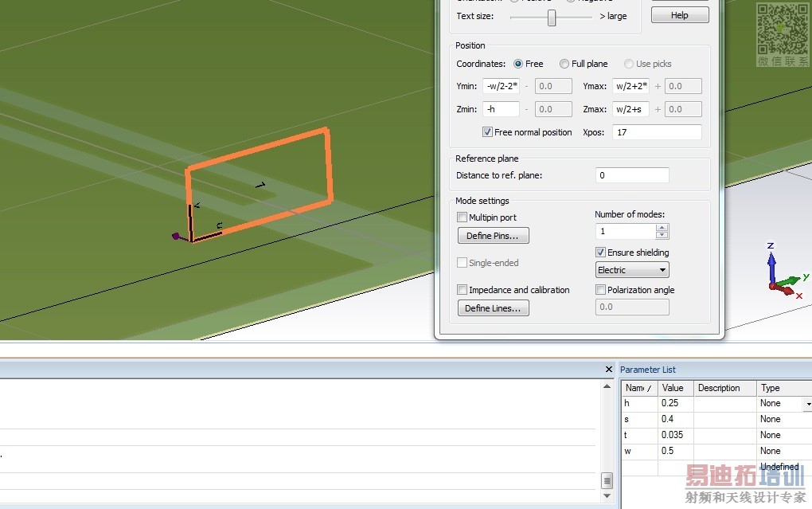The width and height of the screenshot is (812, 509).
Task: Click the purple port origin point marker
Action: pos(176,236)
